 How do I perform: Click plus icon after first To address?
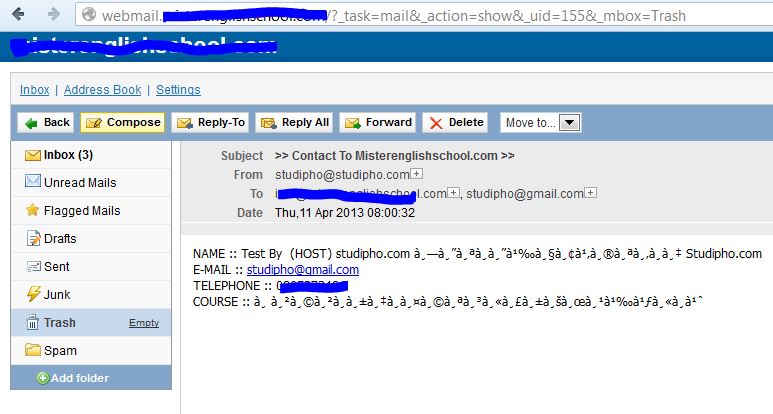click(453, 192)
